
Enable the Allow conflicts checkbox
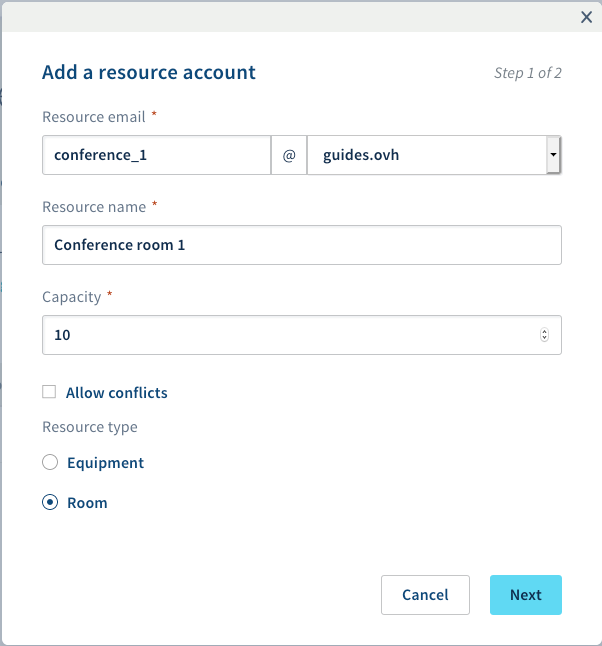(49, 392)
